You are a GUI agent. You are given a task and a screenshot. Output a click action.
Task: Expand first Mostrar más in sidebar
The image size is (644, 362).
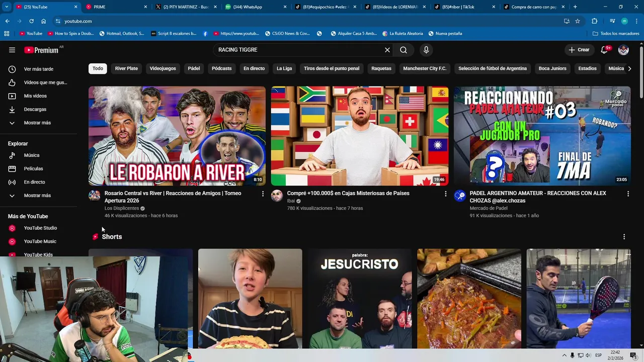[x=38, y=123]
